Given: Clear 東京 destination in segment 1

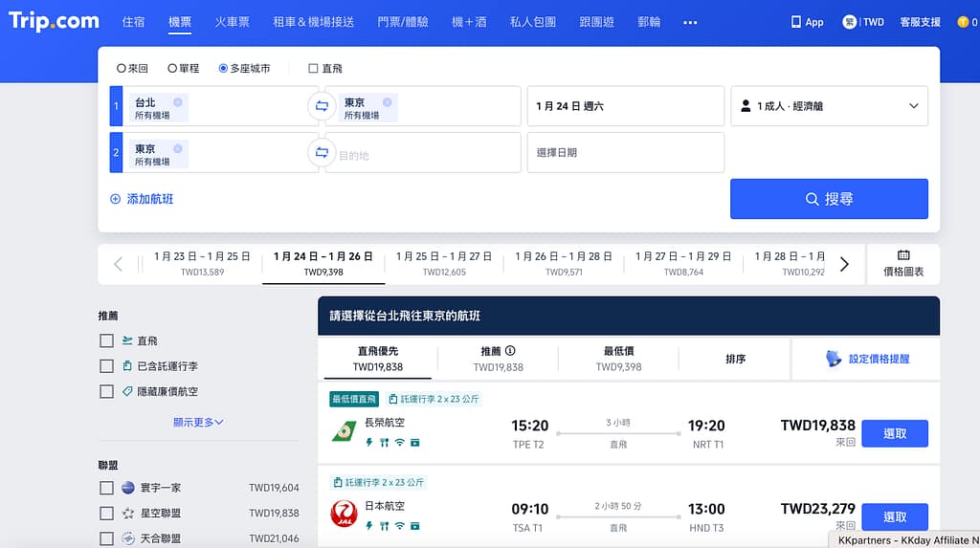Looking at the screenshot, I should tap(387, 101).
